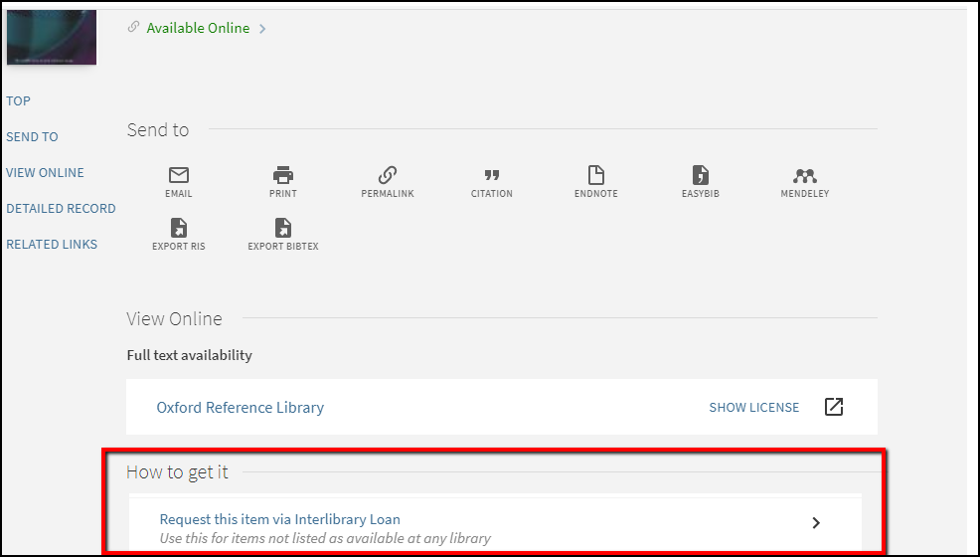The image size is (980, 557).
Task: Click the link icon beside Available Online
Action: point(133,28)
